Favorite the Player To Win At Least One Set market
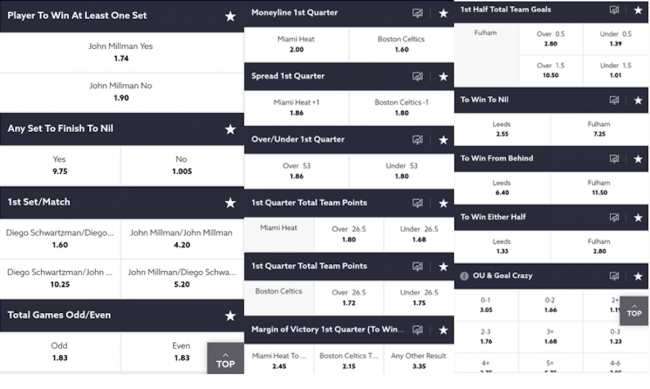 [x=230, y=16]
